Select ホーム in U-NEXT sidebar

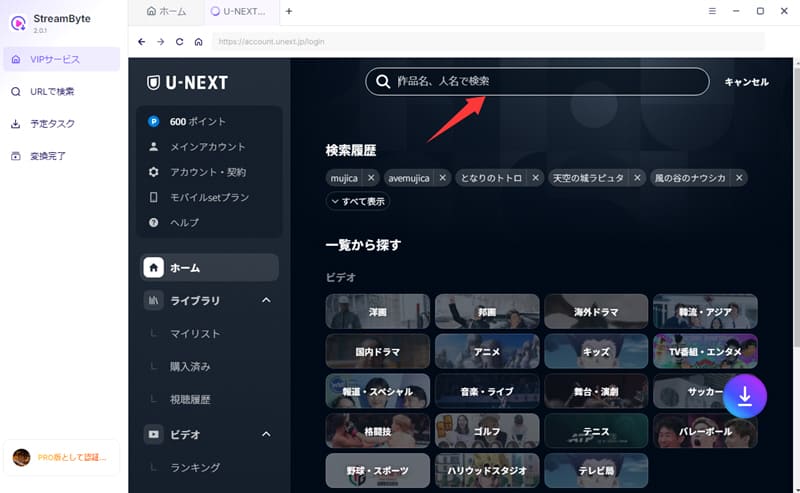(x=209, y=267)
